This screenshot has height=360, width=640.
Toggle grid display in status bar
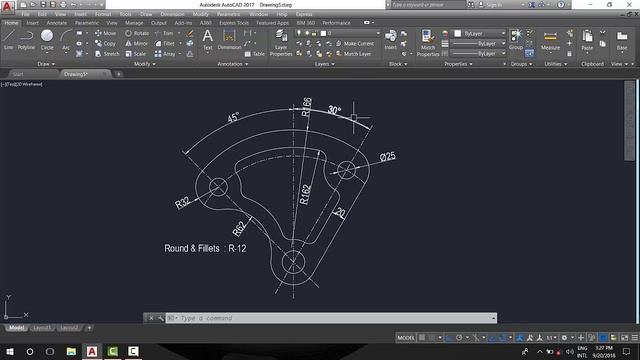tap(422, 338)
